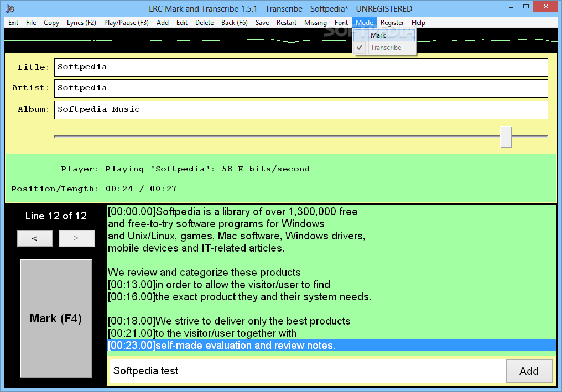Click the Album input field
The height and width of the screenshot is (392, 562).
point(301,109)
